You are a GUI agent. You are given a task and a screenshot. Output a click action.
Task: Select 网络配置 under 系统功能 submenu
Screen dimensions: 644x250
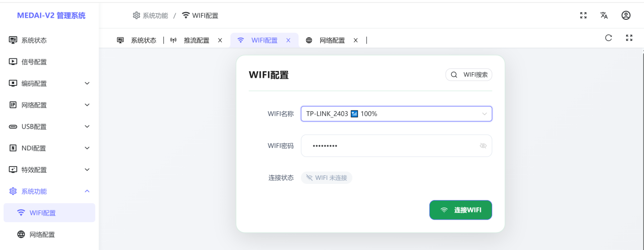pos(49,234)
